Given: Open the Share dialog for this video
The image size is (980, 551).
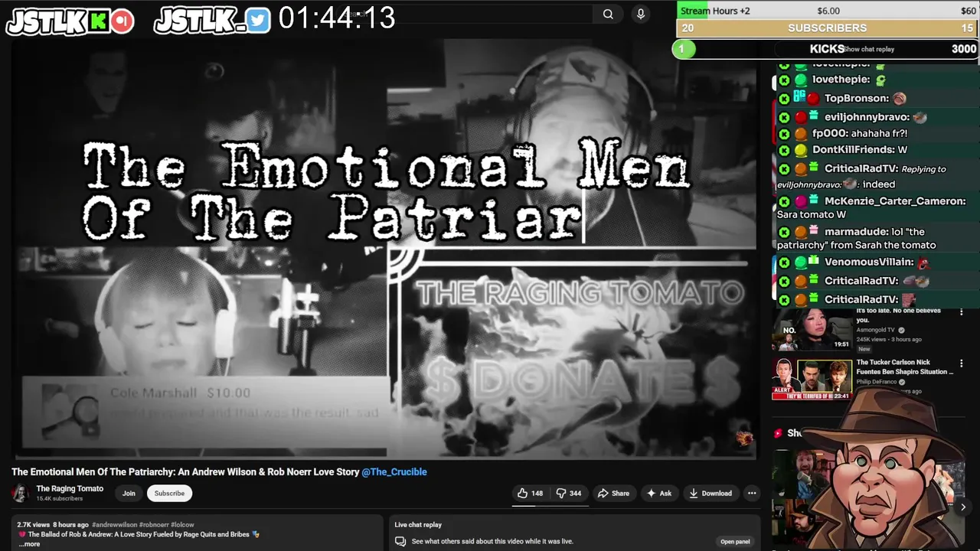Looking at the screenshot, I should tap(613, 494).
